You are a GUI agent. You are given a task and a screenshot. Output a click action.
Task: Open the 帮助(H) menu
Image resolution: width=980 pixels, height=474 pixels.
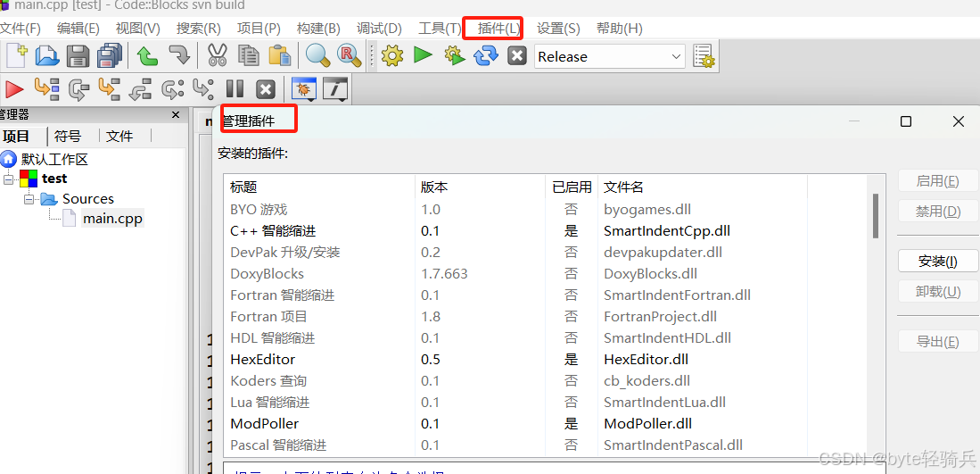pyautogui.click(x=620, y=29)
